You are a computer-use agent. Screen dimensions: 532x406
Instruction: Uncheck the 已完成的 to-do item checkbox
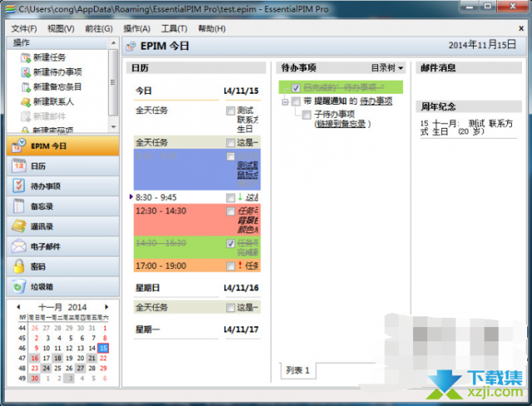point(296,88)
